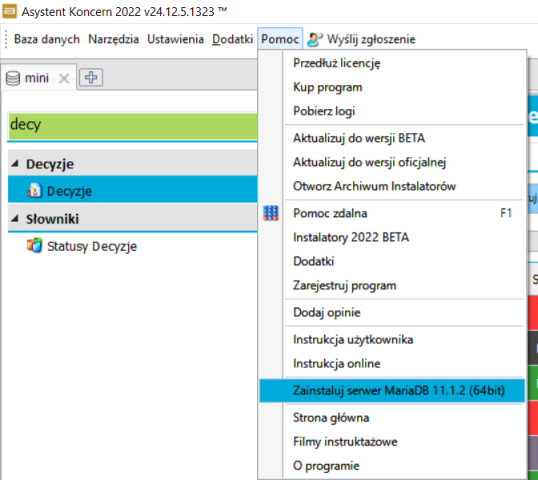Collapse the Decyzje group
This screenshot has width=538, height=480.
click(x=15, y=163)
